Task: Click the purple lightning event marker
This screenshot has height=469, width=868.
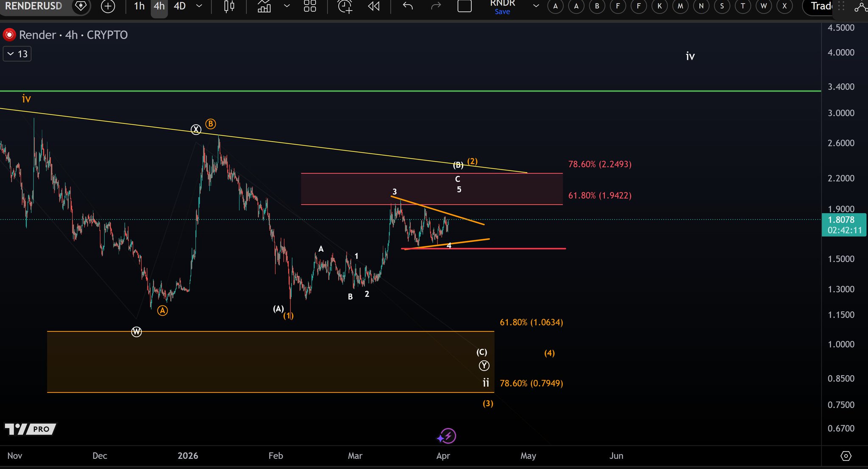Action: (x=448, y=436)
